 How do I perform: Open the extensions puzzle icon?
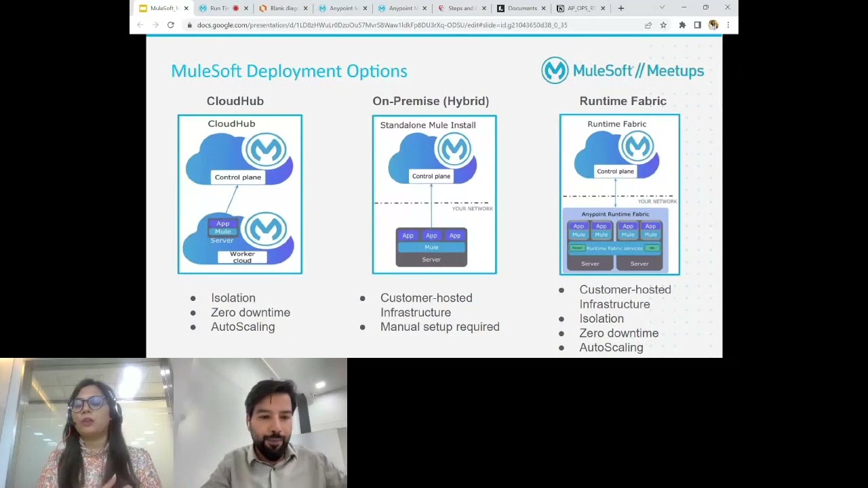pos(682,25)
